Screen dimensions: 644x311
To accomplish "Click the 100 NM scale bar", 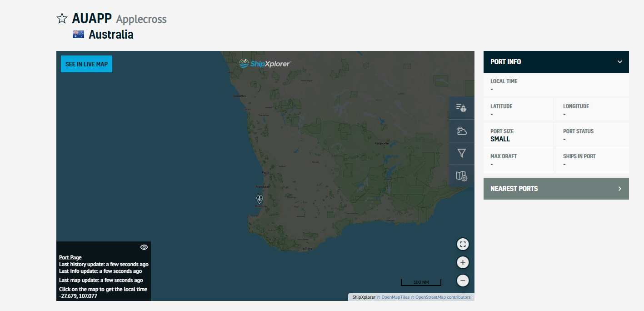I will [x=421, y=282].
